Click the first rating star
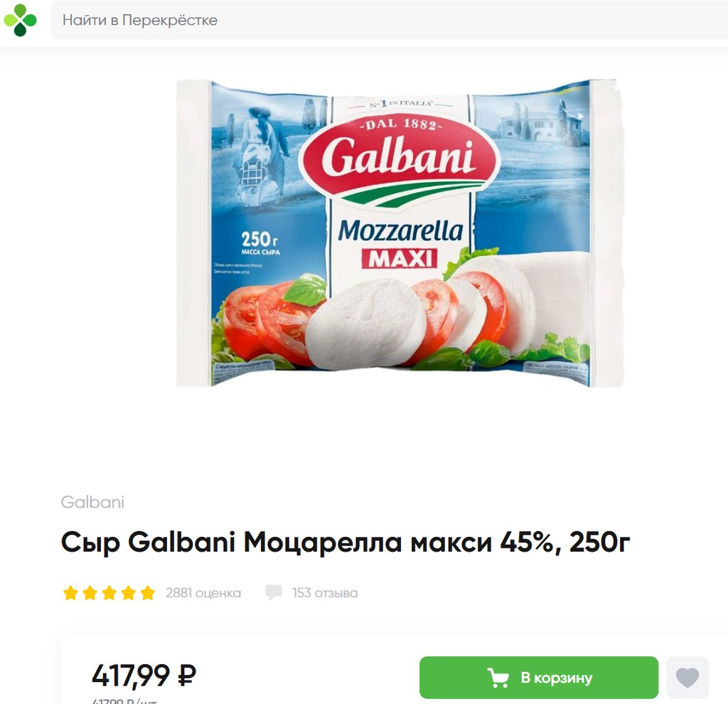The image size is (728, 704). tap(70, 593)
